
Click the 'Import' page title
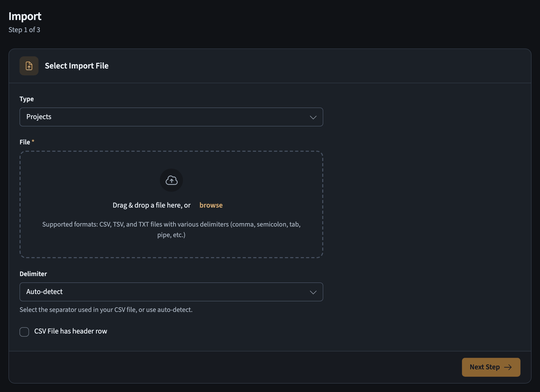click(25, 16)
